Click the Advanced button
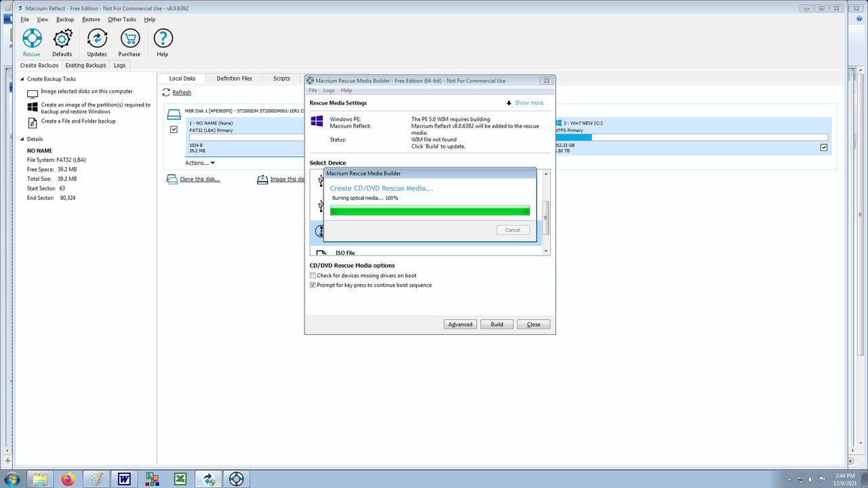This screenshot has height=488, width=868. [460, 325]
